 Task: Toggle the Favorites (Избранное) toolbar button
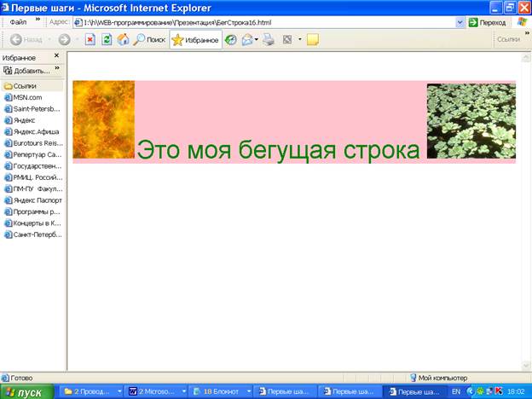point(196,40)
